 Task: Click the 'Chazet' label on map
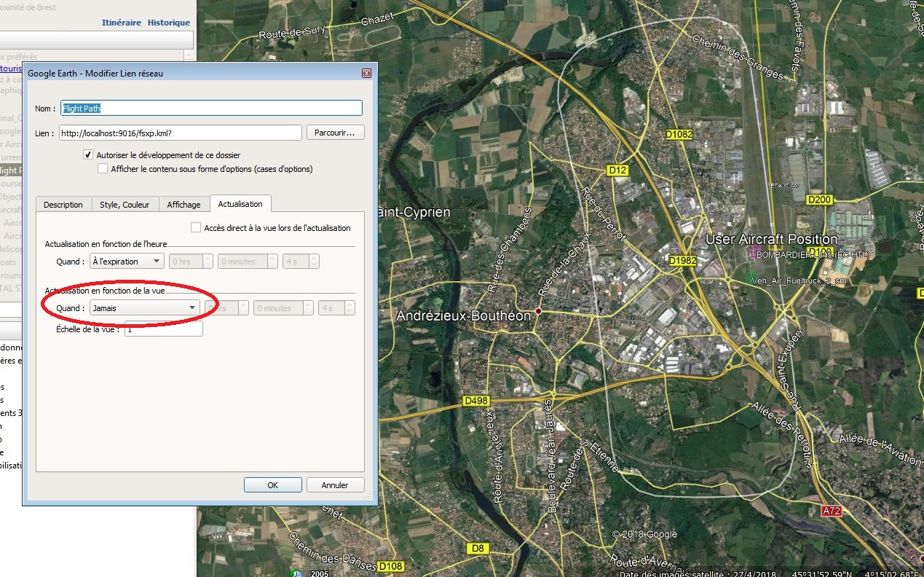[x=376, y=19]
